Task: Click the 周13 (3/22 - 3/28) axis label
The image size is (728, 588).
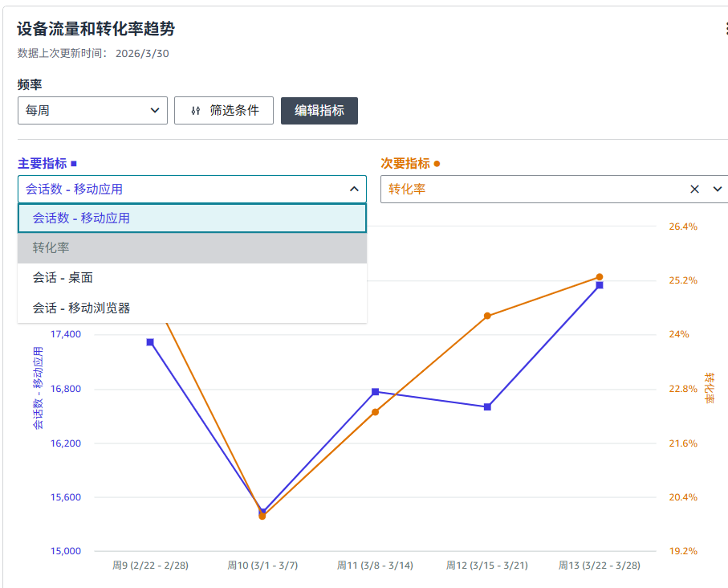Action: [599, 566]
